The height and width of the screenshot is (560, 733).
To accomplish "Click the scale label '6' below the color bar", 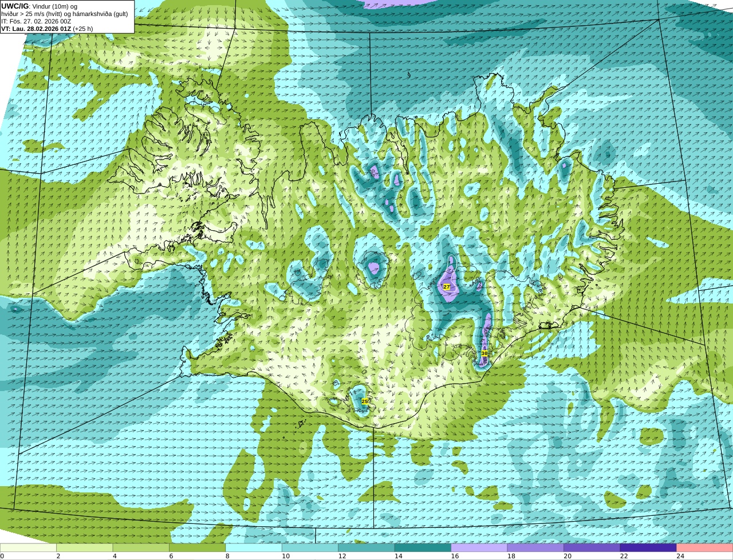I will tap(171, 555).
